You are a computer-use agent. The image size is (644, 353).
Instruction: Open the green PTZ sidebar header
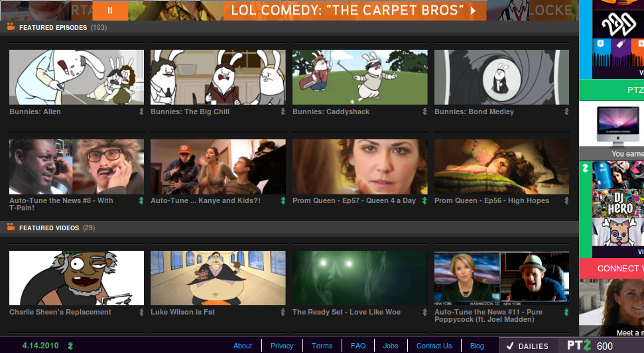612,90
